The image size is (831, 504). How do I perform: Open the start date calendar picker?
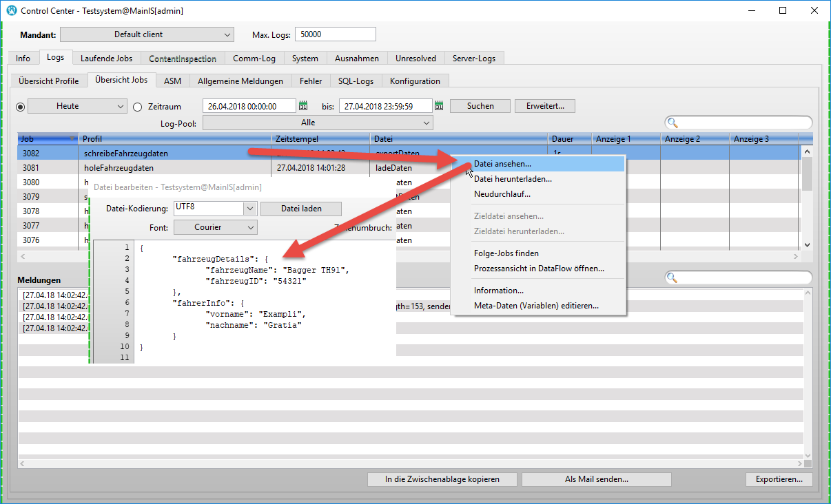(303, 106)
